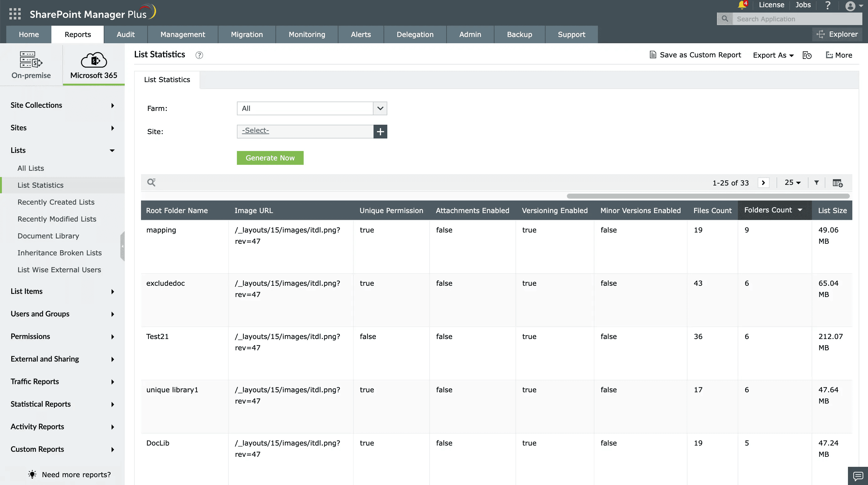The width and height of the screenshot is (868, 485).
Task: Switch to the Home tab
Action: pos(29,34)
